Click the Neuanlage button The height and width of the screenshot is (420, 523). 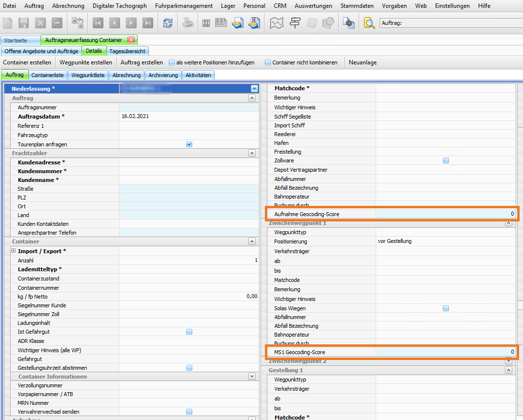[362, 62]
